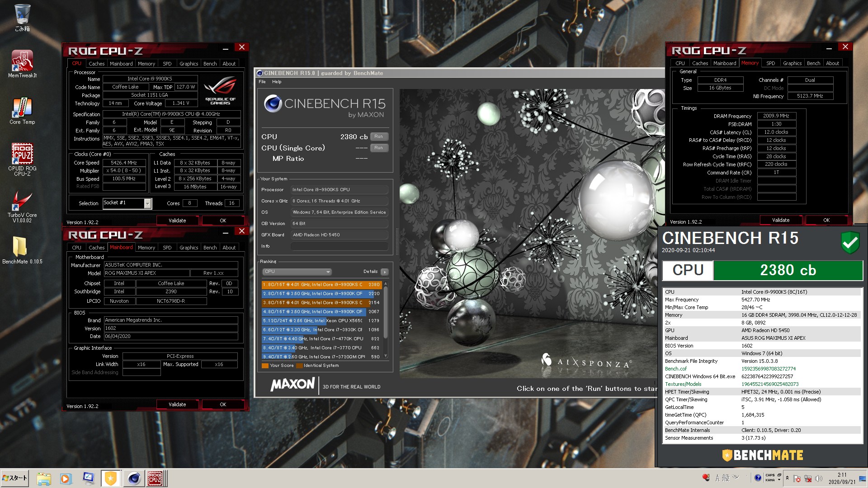Click OK in right Memory CPU-Z window
The width and height of the screenshot is (868, 488).
pyautogui.click(x=826, y=220)
